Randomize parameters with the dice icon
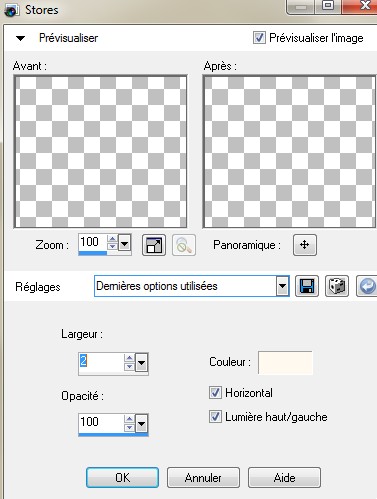377x499 pixels. click(x=337, y=286)
